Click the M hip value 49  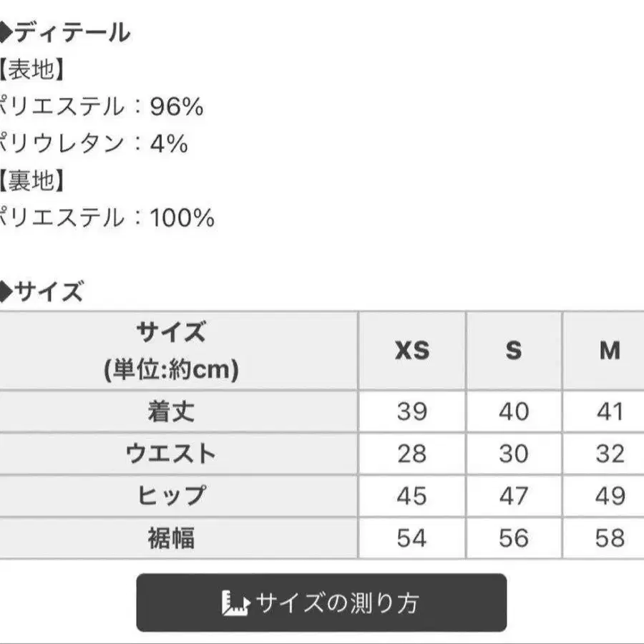point(610,495)
